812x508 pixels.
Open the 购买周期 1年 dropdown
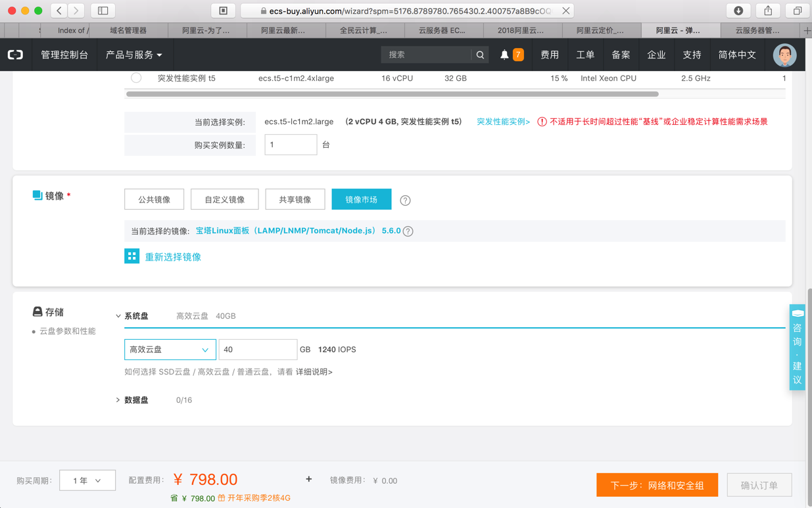(87, 480)
